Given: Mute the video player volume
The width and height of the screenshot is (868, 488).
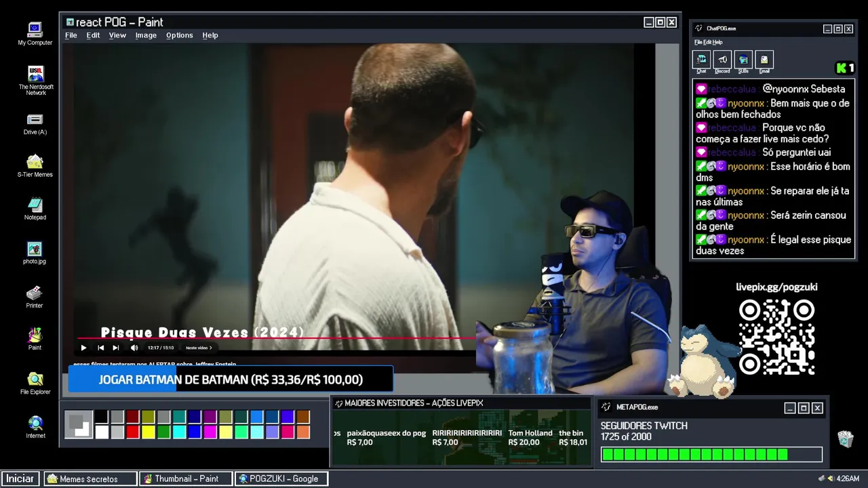Looking at the screenshot, I should coord(134,348).
